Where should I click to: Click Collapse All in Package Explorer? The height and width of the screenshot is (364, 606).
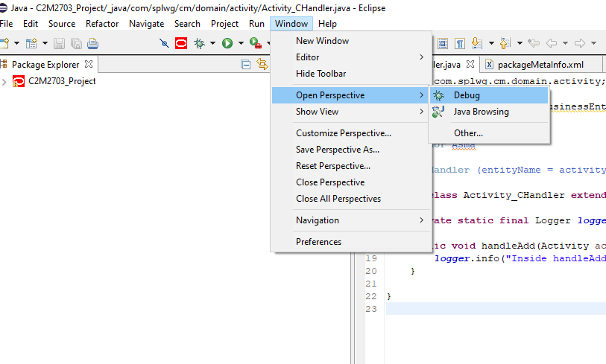[245, 65]
